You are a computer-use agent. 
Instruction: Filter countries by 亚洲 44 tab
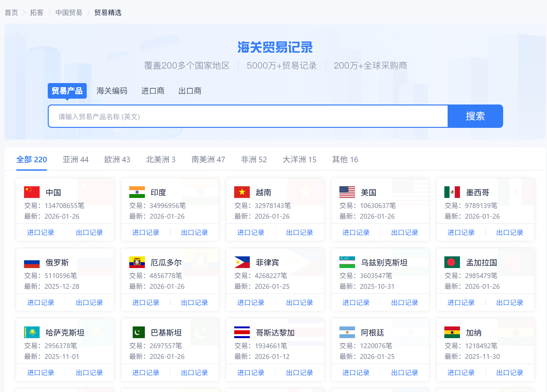[75, 159]
